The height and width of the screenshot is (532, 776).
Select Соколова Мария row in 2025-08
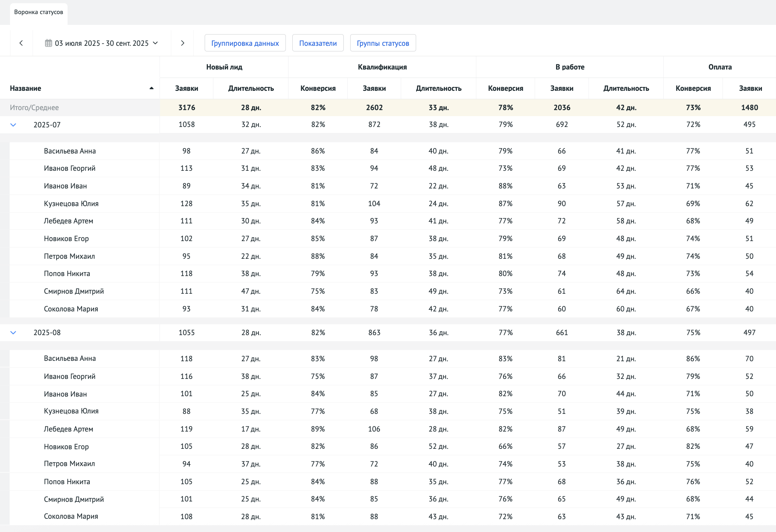tap(71, 516)
